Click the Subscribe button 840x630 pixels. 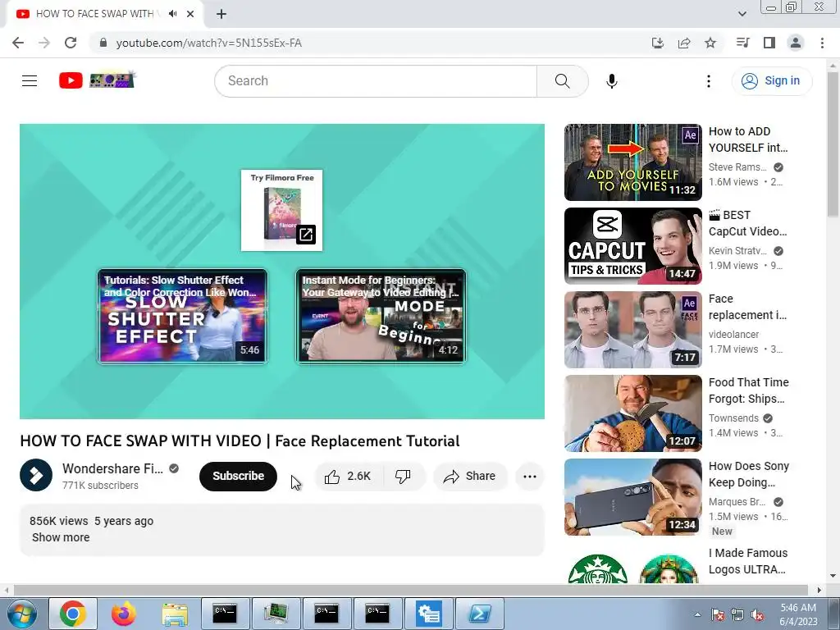238,477
